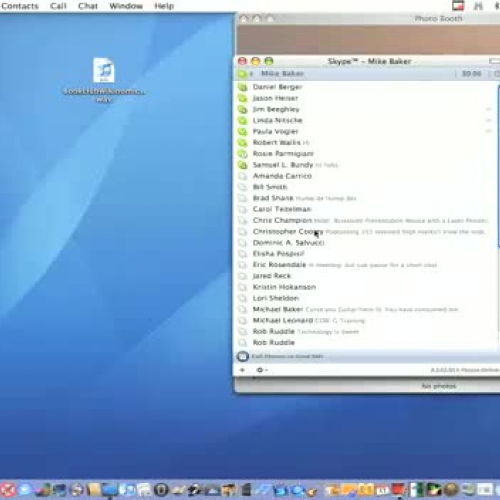Image resolution: width=500 pixels, height=500 pixels.
Task: Expand the arrow beside Mike Baker's name
Action: click(x=252, y=74)
